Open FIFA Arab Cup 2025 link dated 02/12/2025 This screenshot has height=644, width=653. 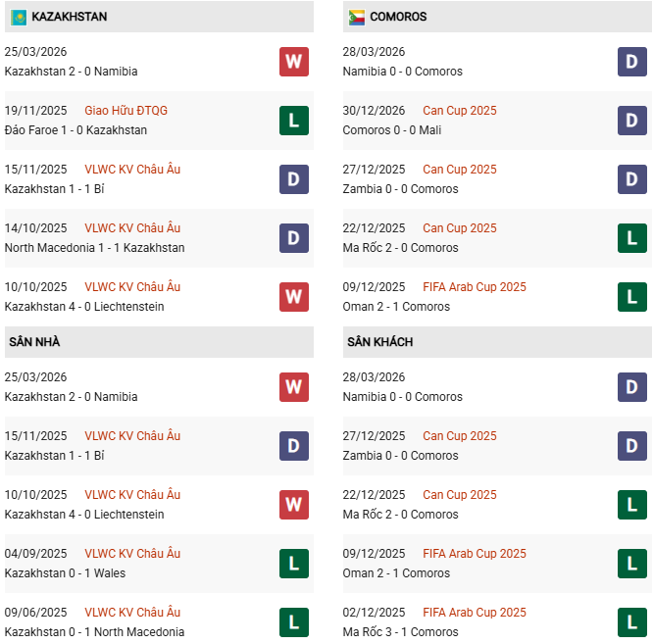pos(475,613)
